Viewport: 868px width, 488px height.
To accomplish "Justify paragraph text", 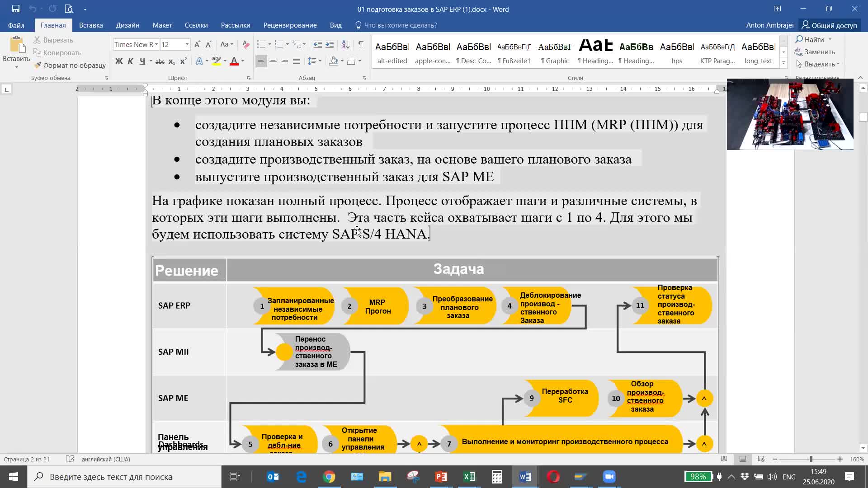I will [x=297, y=61].
